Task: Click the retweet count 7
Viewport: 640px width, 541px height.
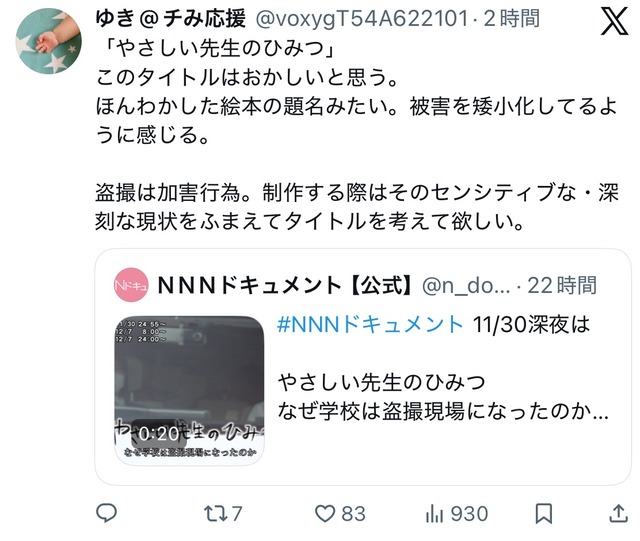Action: point(237,514)
